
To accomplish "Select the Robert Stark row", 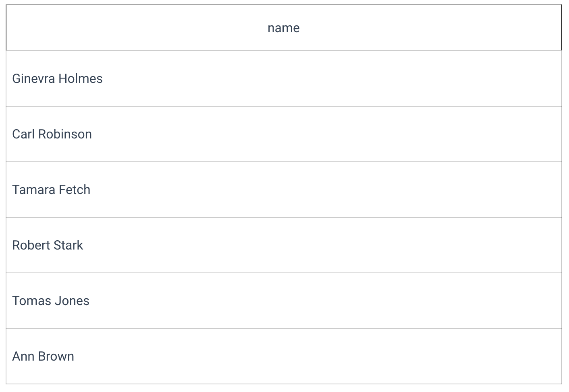I will 284,245.
